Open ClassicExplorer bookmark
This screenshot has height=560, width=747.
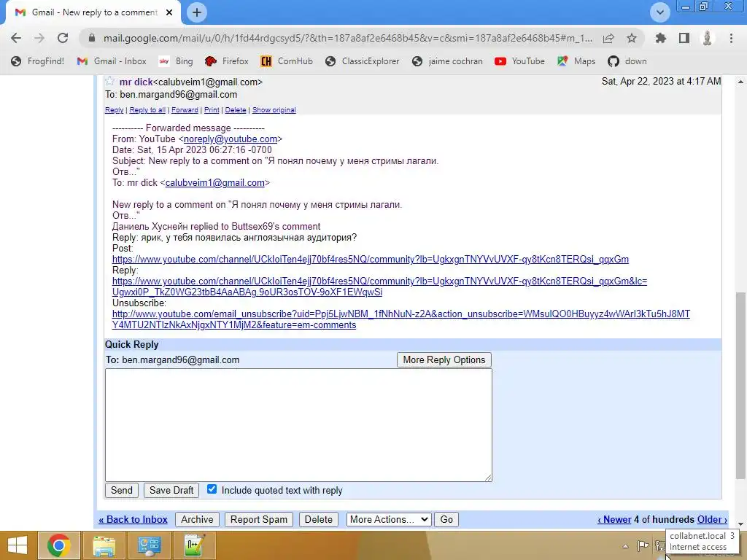[363, 61]
